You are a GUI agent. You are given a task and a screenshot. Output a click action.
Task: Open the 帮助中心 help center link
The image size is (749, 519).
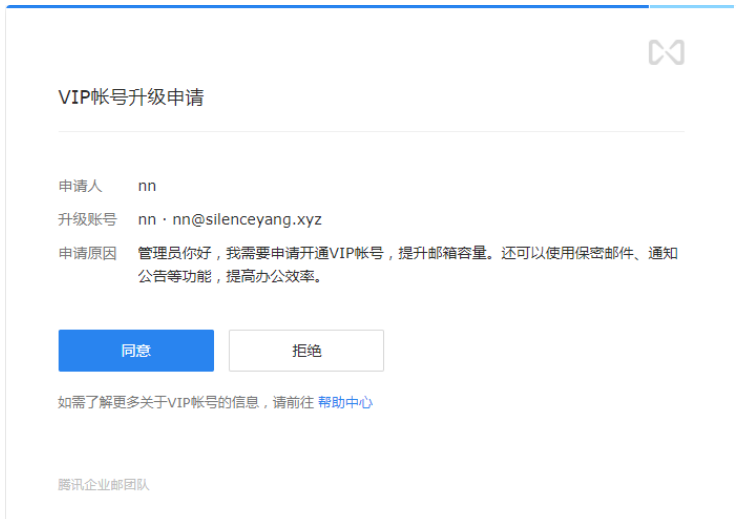[345, 403]
